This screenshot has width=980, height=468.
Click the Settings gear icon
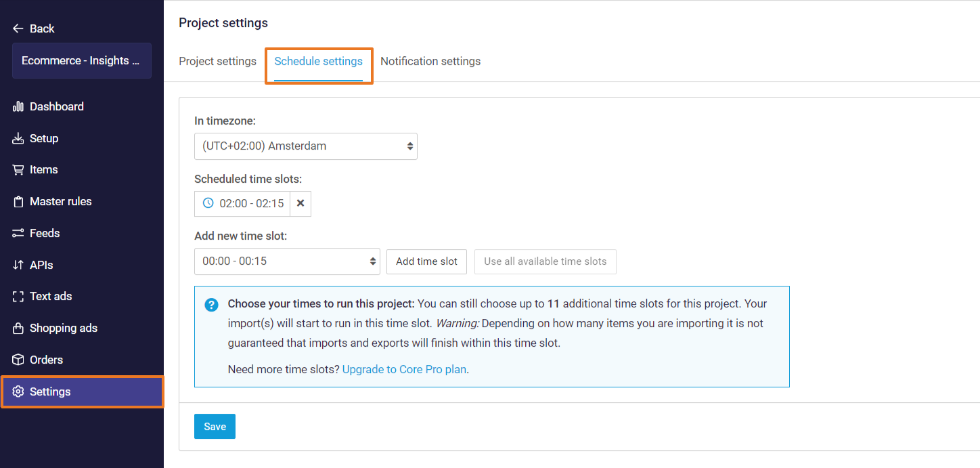pyautogui.click(x=18, y=391)
